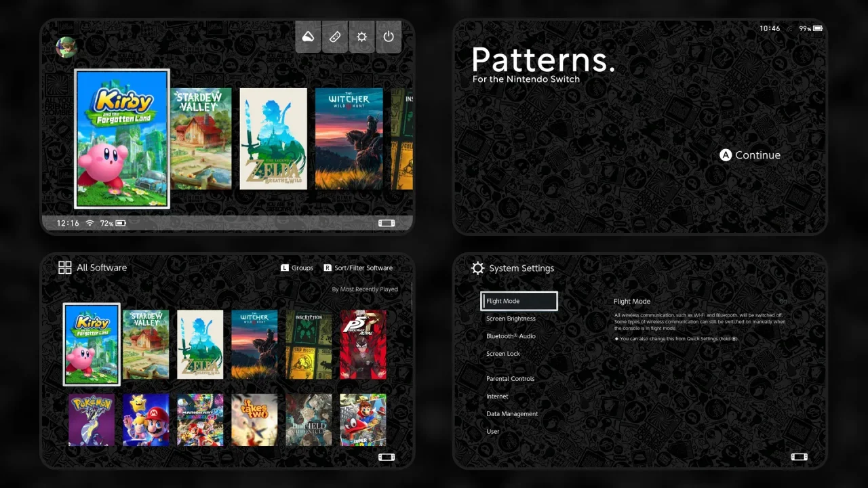Image resolution: width=868 pixels, height=488 pixels.
Task: Open Screen Lock settings
Action: coord(503,354)
